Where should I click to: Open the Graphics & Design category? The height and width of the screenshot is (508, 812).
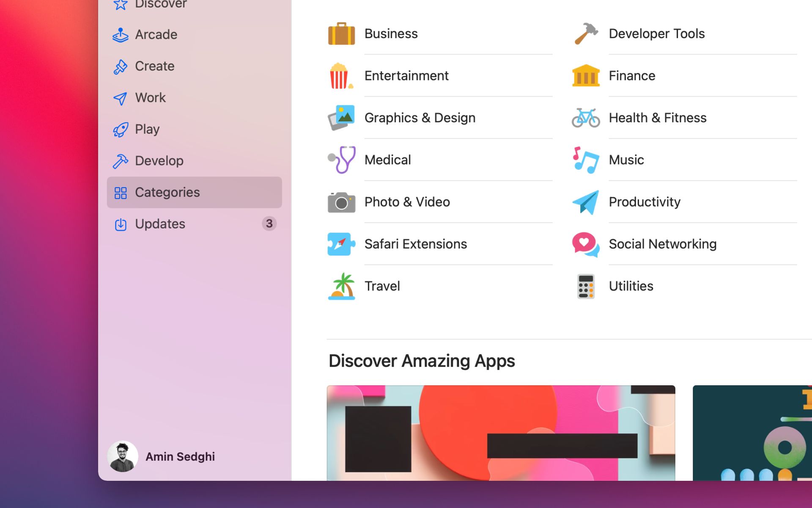(420, 118)
